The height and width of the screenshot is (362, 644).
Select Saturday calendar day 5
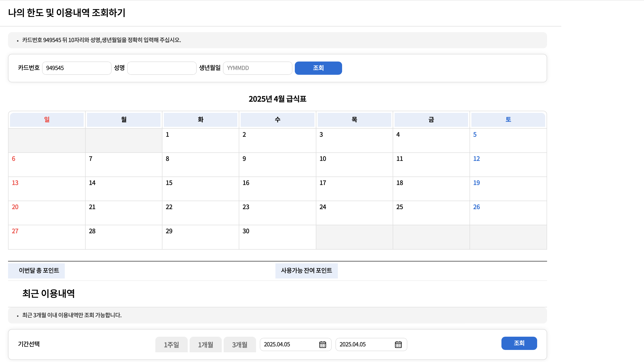[x=508, y=141]
